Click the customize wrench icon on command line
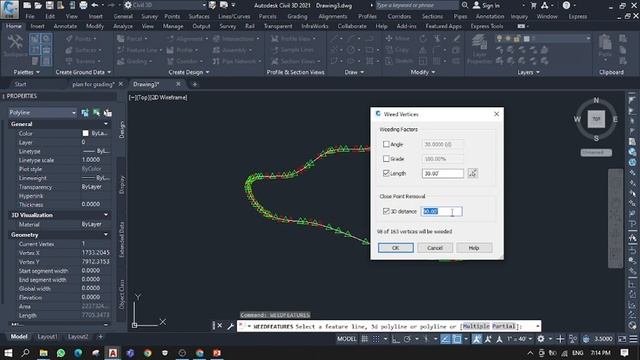 coord(231,326)
